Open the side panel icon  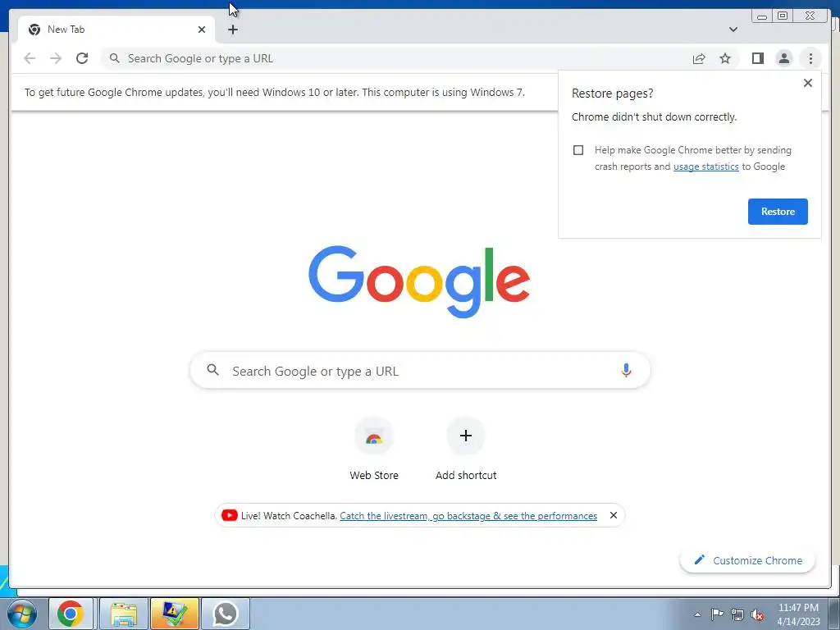pyautogui.click(x=757, y=58)
